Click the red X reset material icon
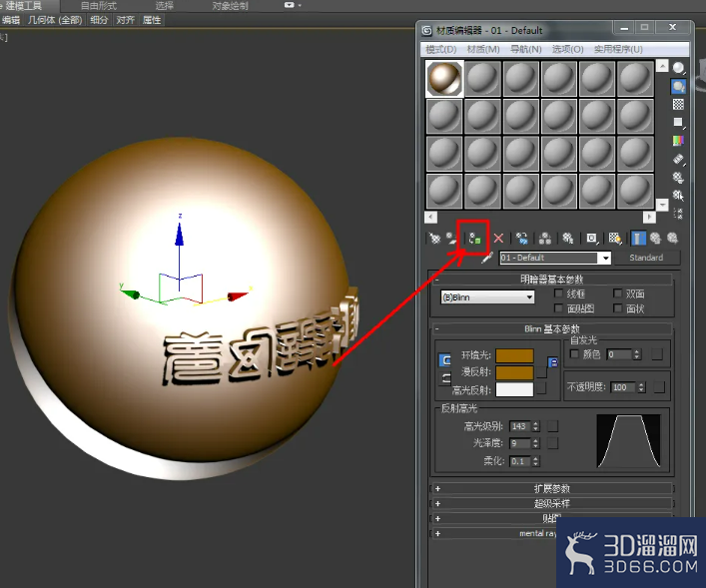The width and height of the screenshot is (706, 588). (498, 239)
